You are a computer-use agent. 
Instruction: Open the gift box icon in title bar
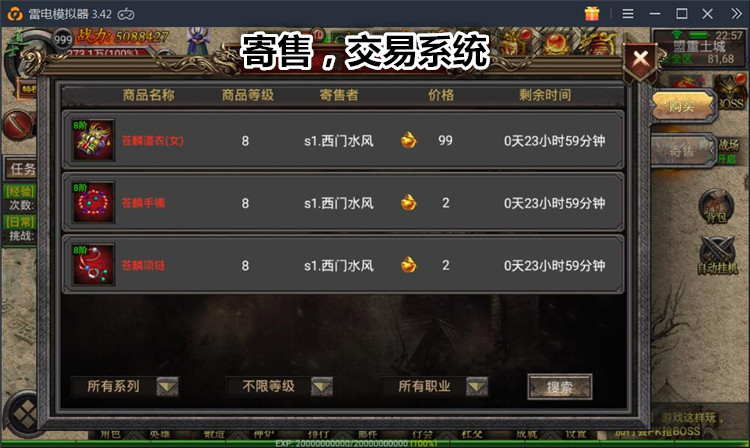(x=592, y=13)
